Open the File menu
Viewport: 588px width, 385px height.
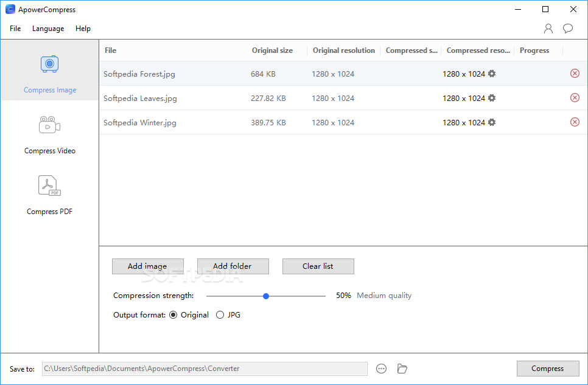pos(15,29)
